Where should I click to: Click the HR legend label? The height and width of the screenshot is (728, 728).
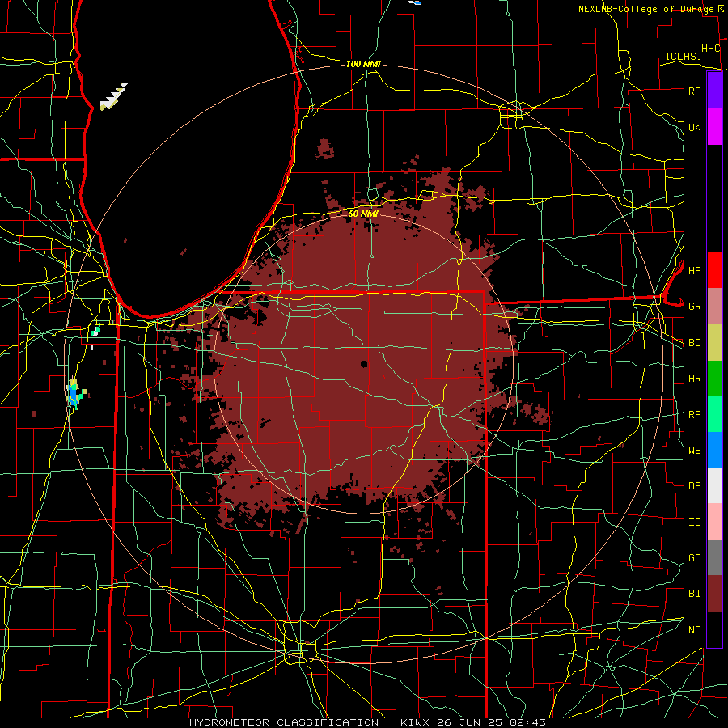click(x=694, y=379)
